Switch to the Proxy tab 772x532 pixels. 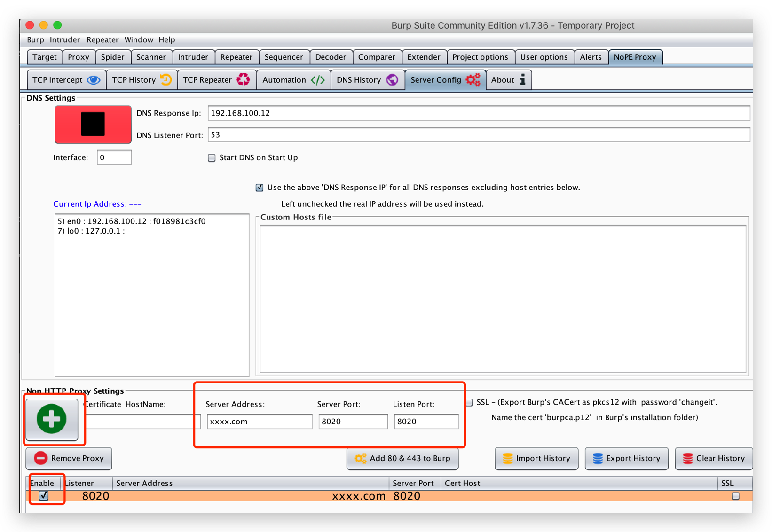pyautogui.click(x=79, y=57)
